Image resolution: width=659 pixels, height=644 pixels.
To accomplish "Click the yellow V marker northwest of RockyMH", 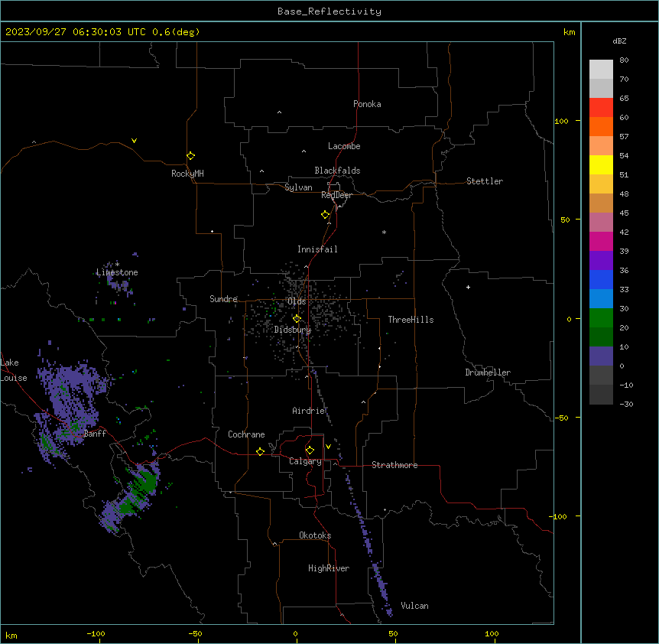I will tap(134, 141).
